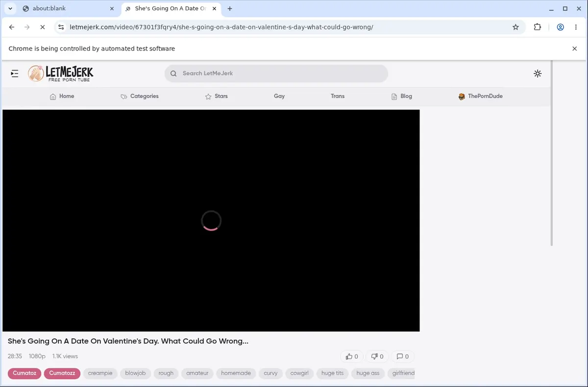Click the loading video player area
The height and width of the screenshot is (387, 588).
coord(211,220)
